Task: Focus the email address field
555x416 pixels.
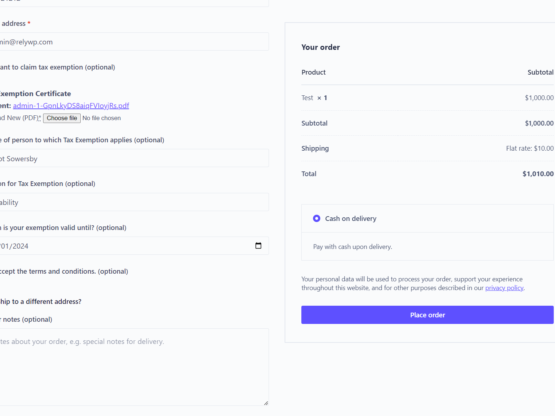Action: [133, 42]
